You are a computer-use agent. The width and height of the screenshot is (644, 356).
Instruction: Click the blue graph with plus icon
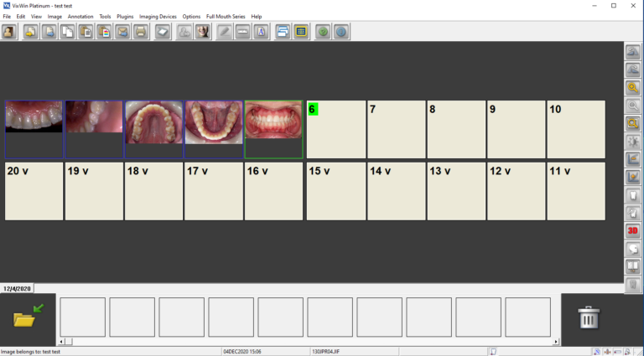coord(633,178)
